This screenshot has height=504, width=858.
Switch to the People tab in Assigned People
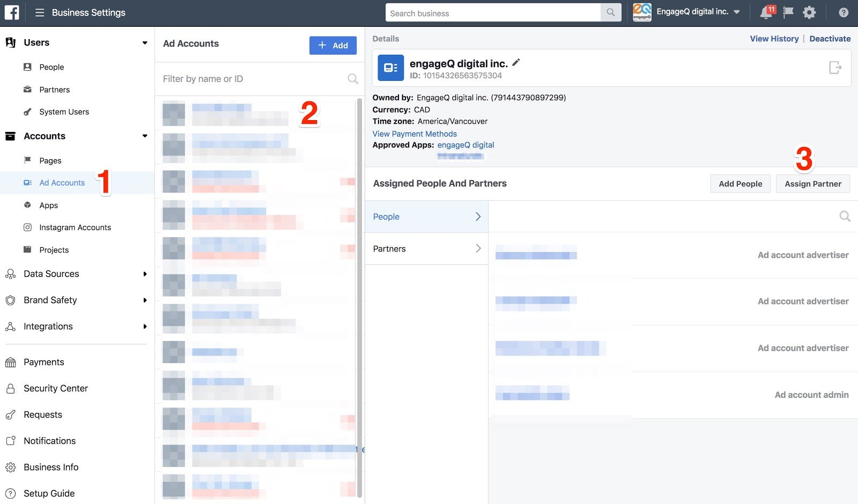point(426,217)
